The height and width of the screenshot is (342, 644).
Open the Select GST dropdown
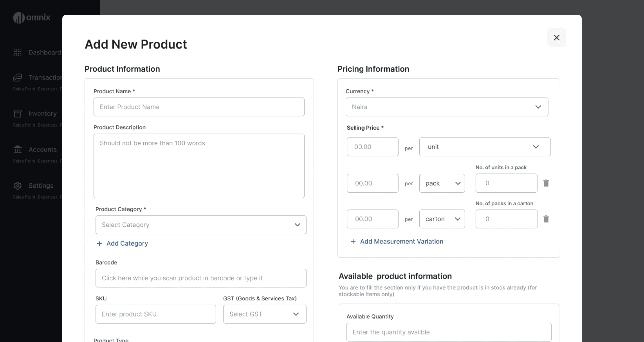pyautogui.click(x=264, y=314)
